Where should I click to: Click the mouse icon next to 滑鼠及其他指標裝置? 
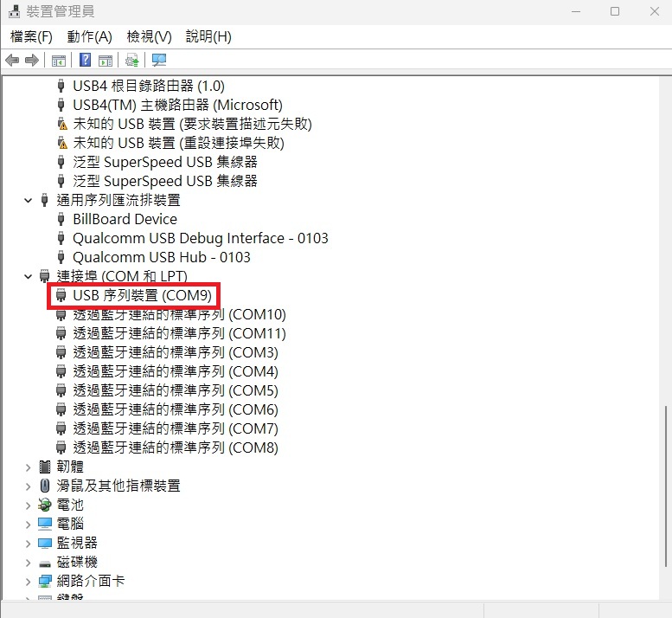click(45, 486)
